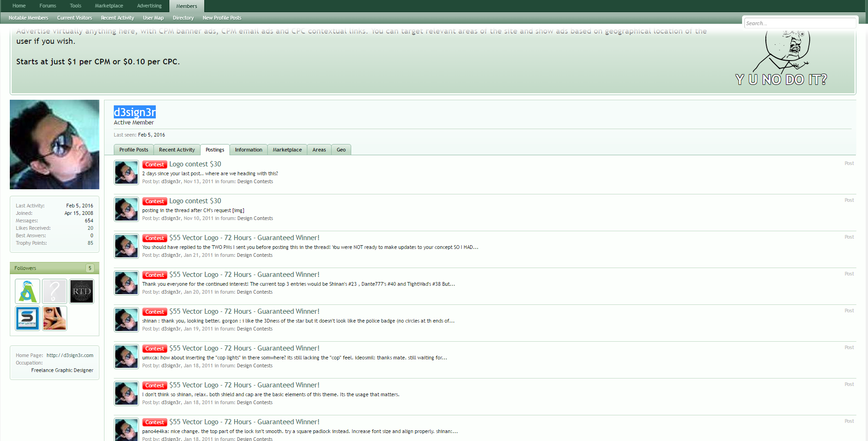Viewport: 868px width, 441px height.
Task: Switch to Profile Posts tab
Action: [133, 150]
